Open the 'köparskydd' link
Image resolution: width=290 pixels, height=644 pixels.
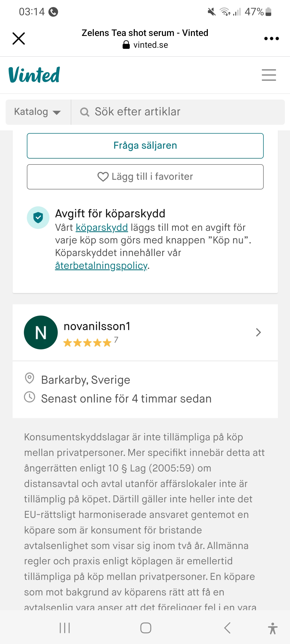pyautogui.click(x=102, y=228)
